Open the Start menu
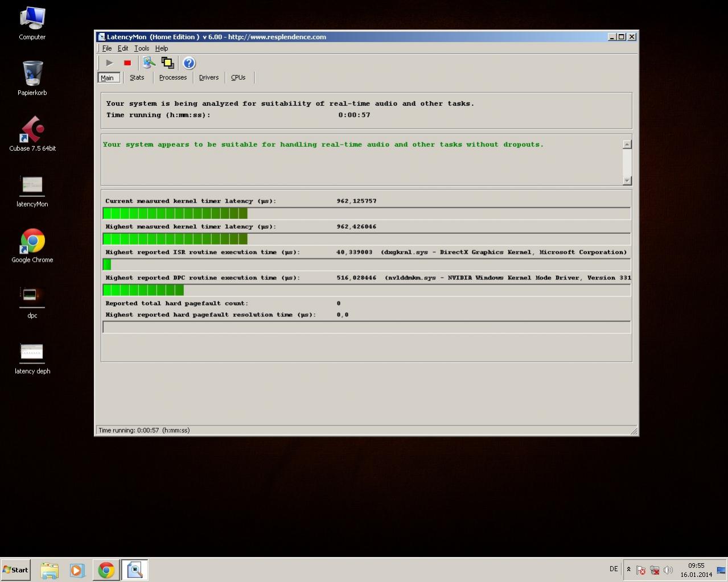 16,569
